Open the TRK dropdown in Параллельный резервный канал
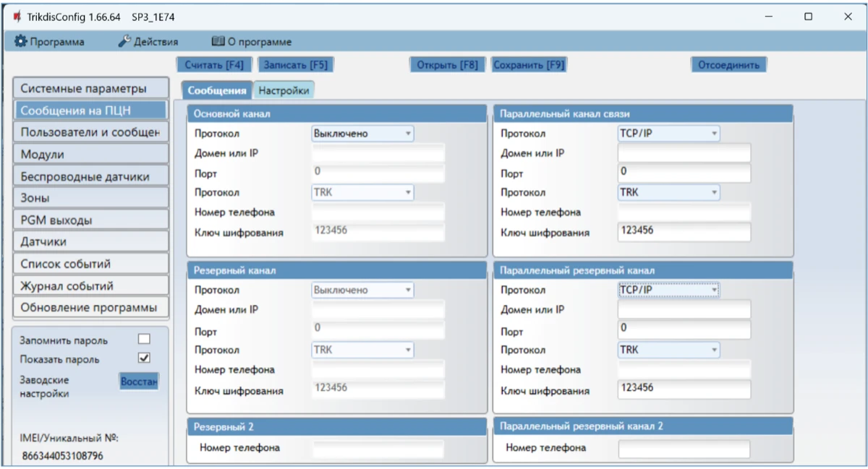This screenshot has width=868, height=469. 668,350
